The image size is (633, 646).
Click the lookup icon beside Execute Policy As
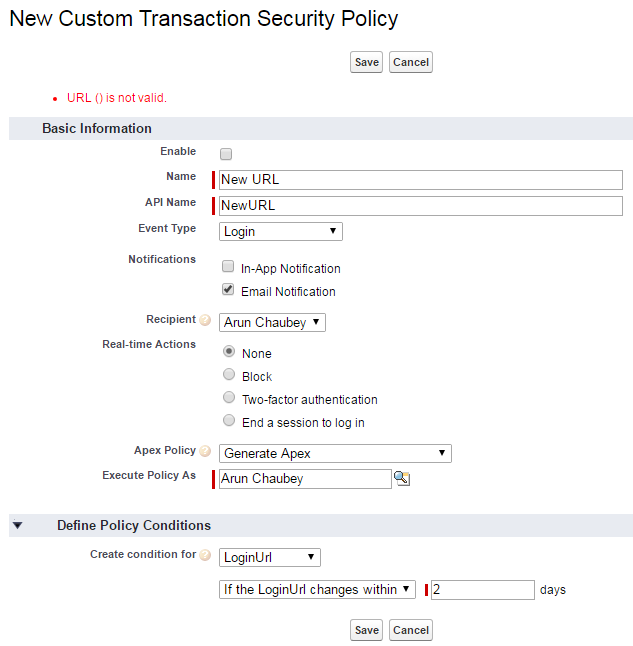click(402, 479)
